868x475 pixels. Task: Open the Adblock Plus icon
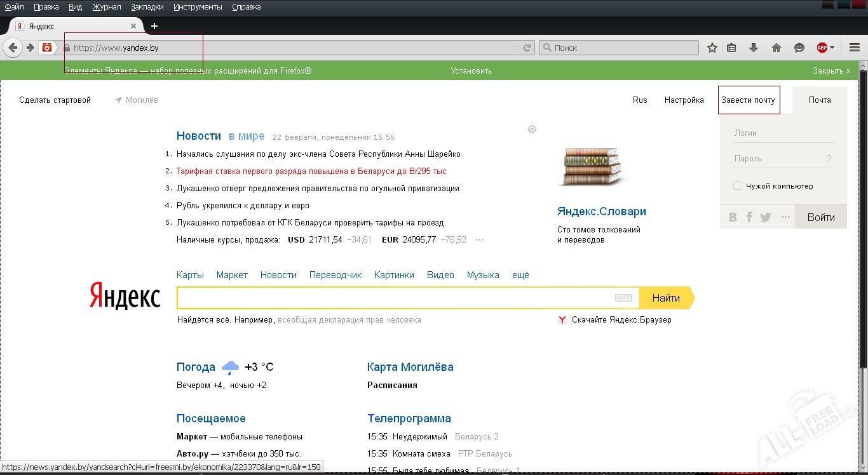pos(823,47)
